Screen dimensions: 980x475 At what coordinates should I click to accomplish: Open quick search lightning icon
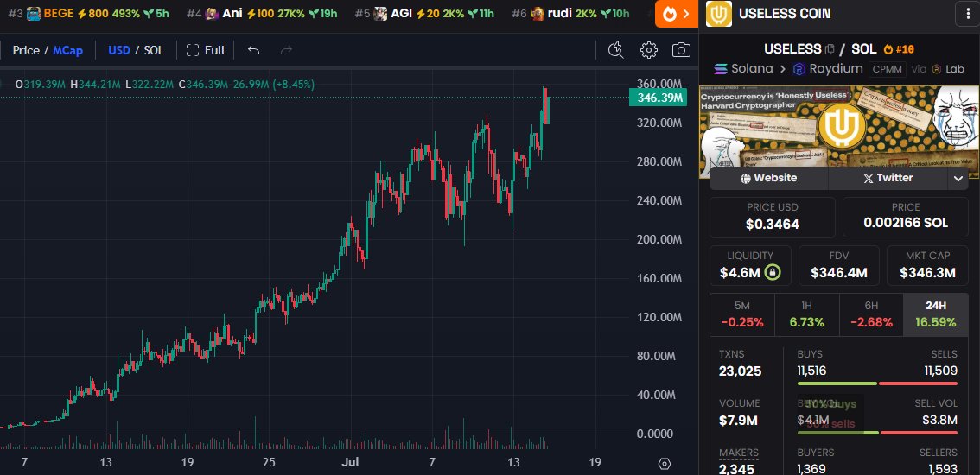pos(616,50)
